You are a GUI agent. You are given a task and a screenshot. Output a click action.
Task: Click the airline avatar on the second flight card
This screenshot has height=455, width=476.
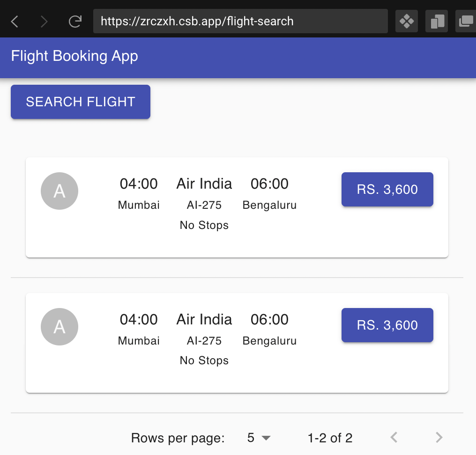(59, 327)
